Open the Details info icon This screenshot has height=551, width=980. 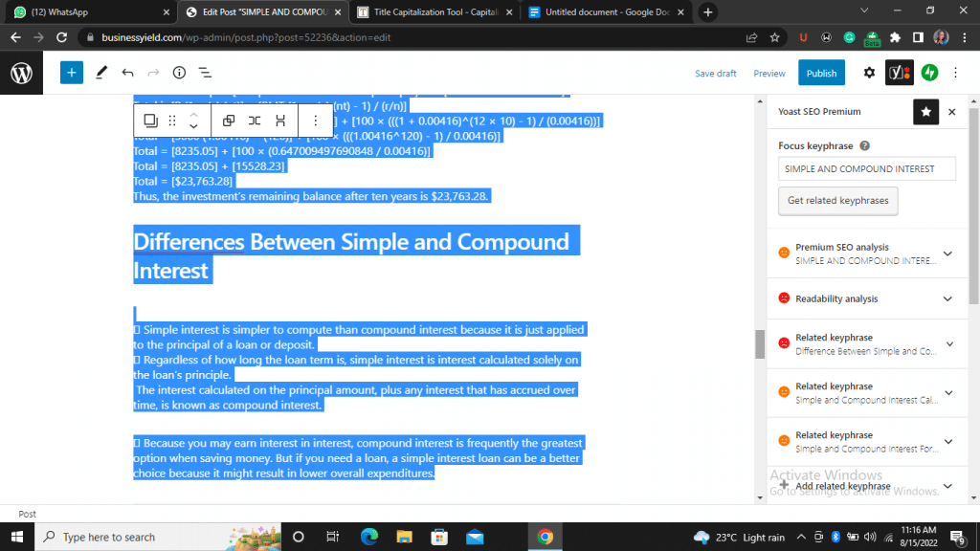(x=179, y=73)
